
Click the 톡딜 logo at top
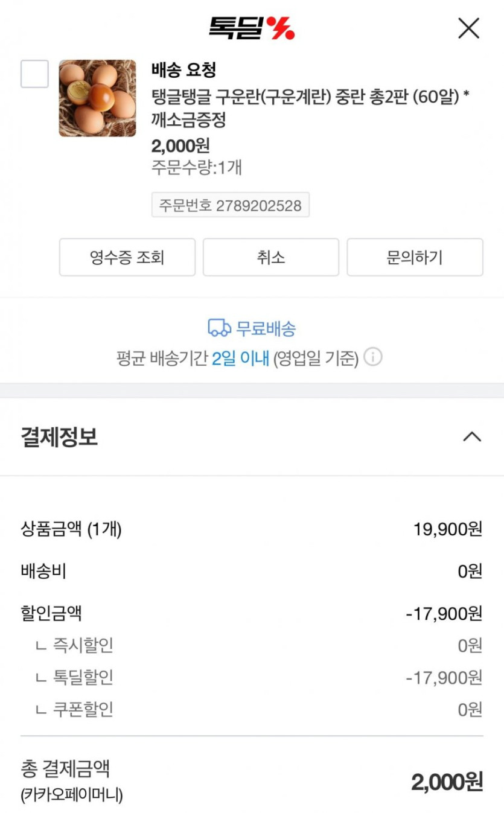pos(251,28)
